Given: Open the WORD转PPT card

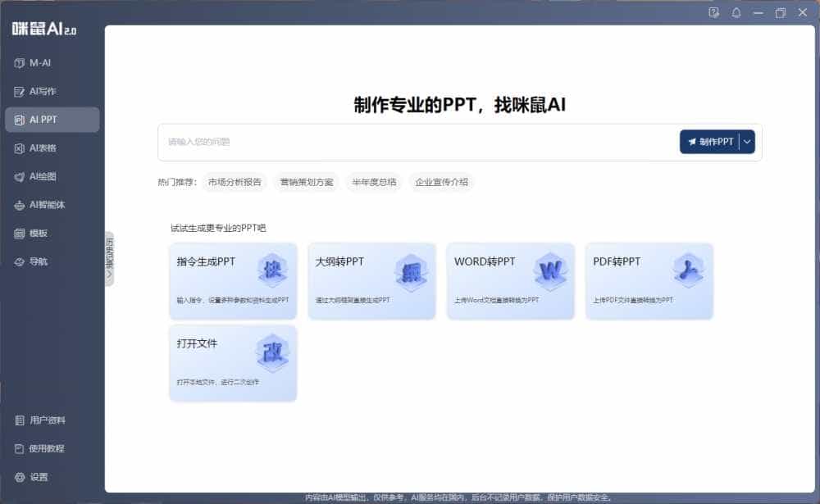Looking at the screenshot, I should (510, 281).
